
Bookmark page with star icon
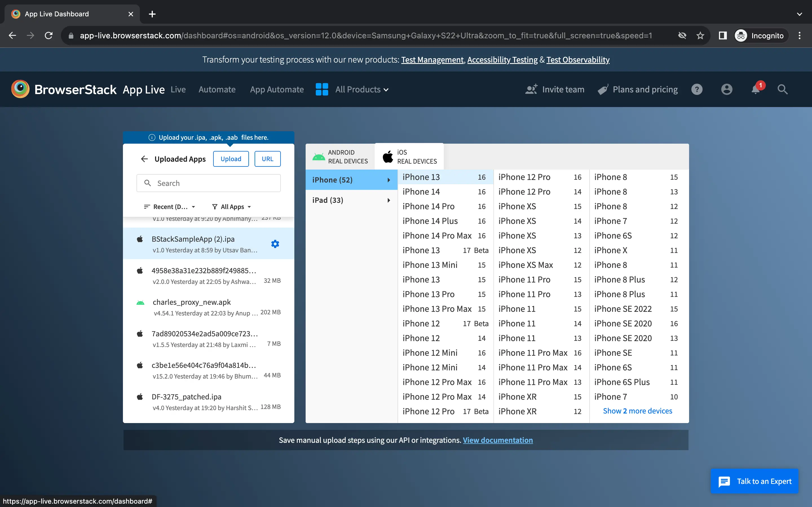[700, 35]
